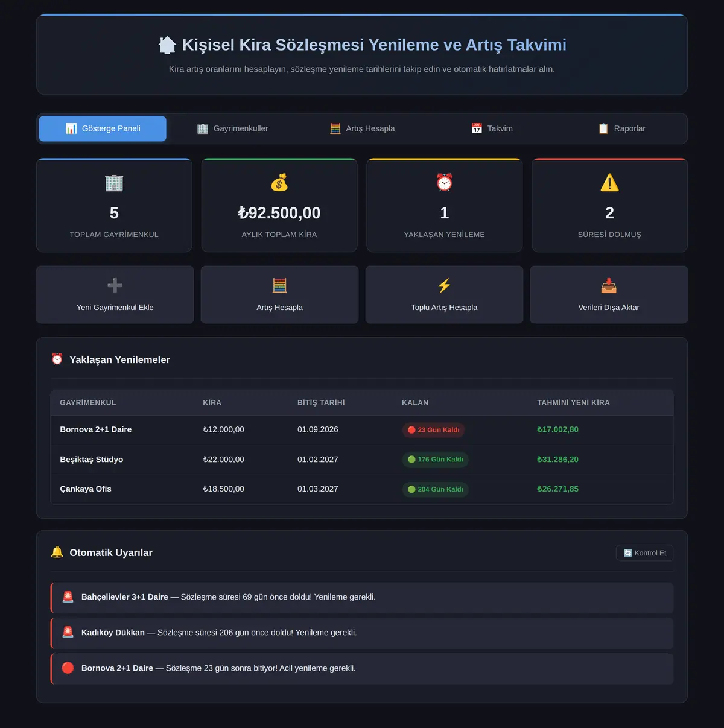Click the ₺92.500,00 monthly total value
This screenshot has height=728, width=724.
pyautogui.click(x=279, y=213)
